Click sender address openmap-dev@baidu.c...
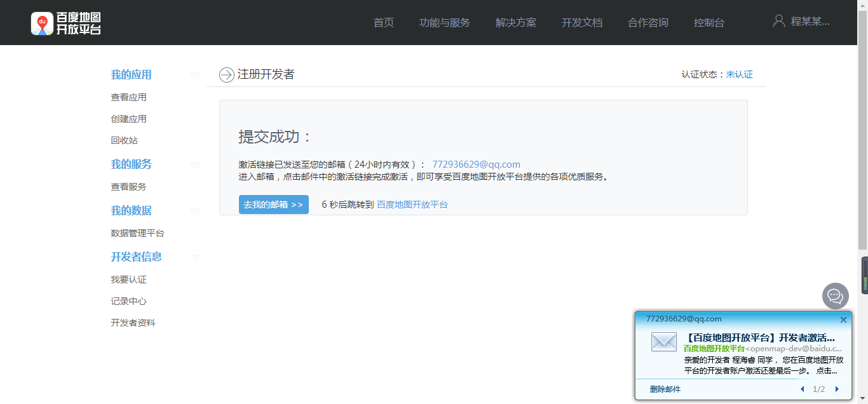868x404 pixels. click(794, 349)
